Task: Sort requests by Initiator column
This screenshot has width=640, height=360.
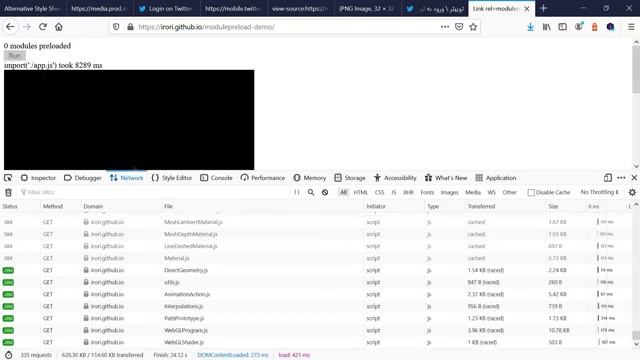Action: [394, 206]
